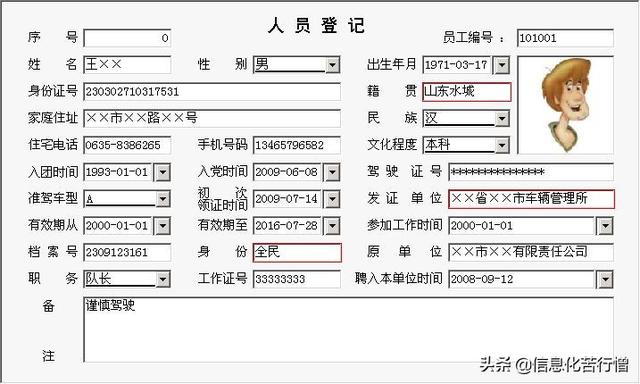Click the 入党时间 date value 2009-06-08
This screenshot has height=384, width=640.
[x=287, y=172]
